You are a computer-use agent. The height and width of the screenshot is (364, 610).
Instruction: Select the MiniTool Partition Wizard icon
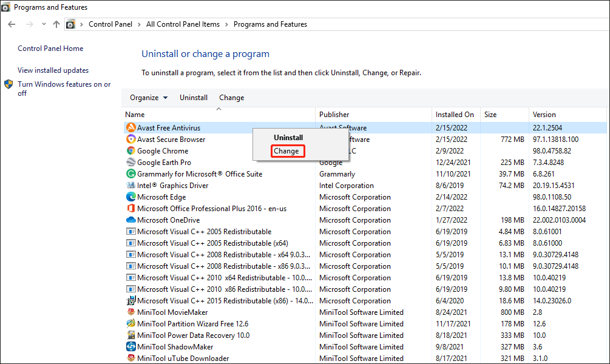(131, 323)
